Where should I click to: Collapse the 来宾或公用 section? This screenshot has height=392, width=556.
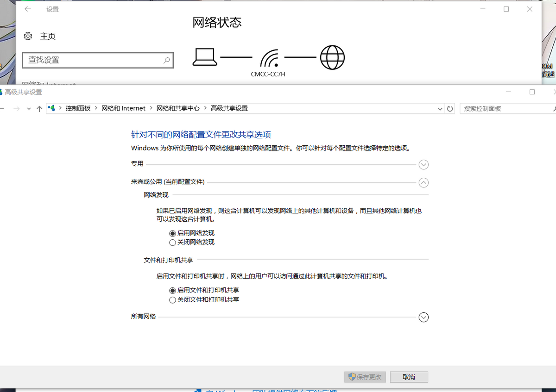click(423, 183)
